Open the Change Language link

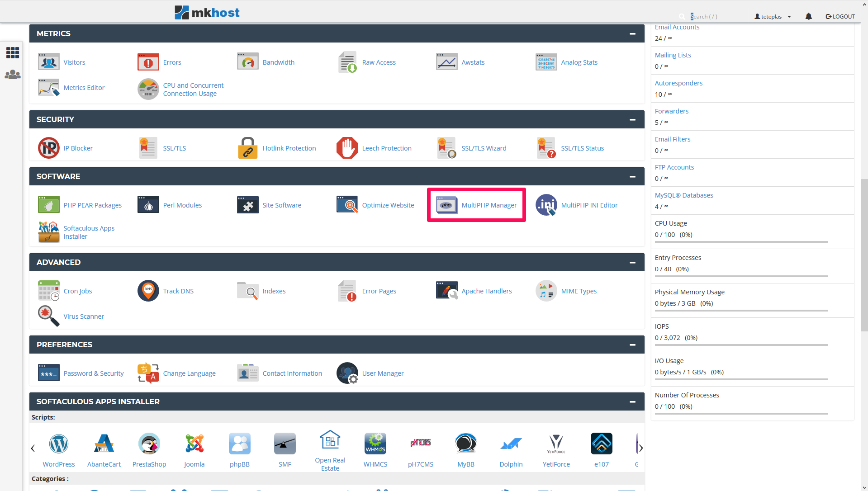pyautogui.click(x=189, y=373)
